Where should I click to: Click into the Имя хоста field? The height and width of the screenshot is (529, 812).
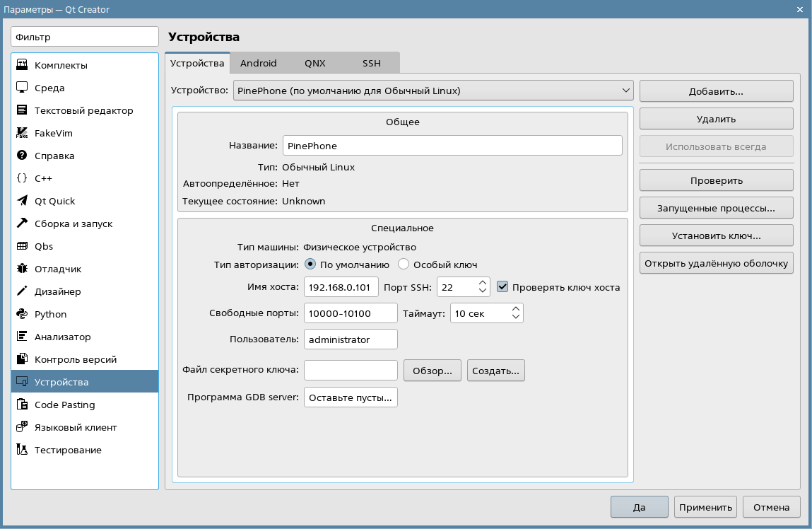tap(341, 288)
